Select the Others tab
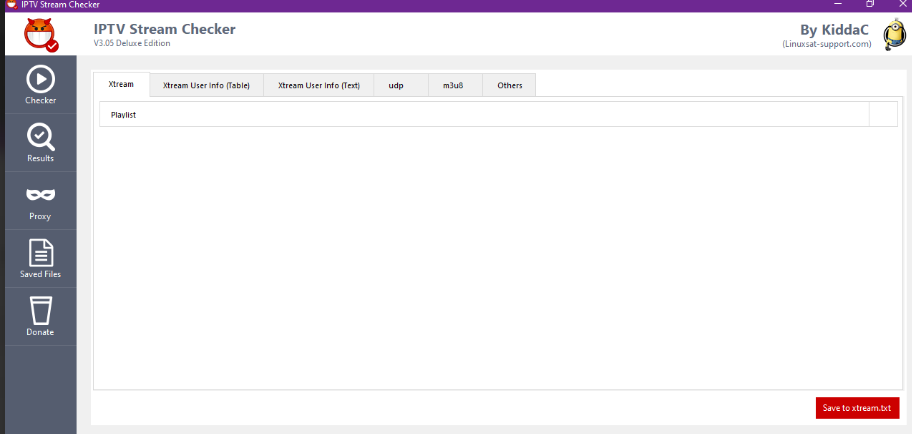Viewport: 912px width, 434px height. (509, 85)
